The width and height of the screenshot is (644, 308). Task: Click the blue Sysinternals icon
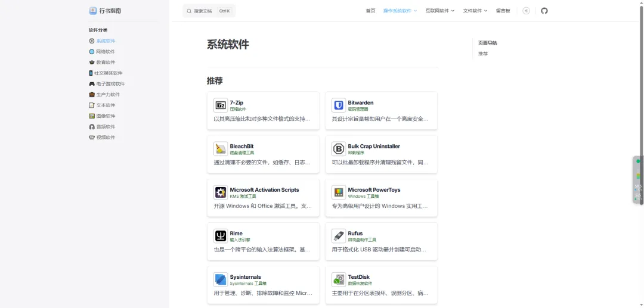click(x=221, y=279)
